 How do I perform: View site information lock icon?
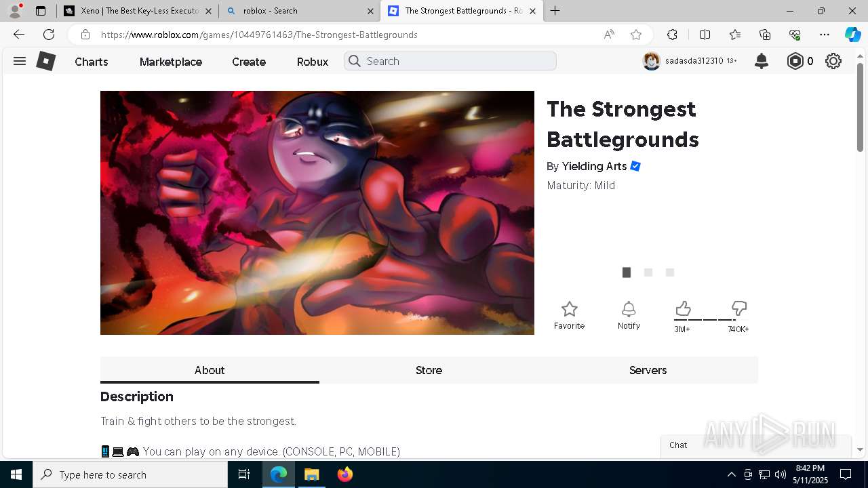[85, 35]
